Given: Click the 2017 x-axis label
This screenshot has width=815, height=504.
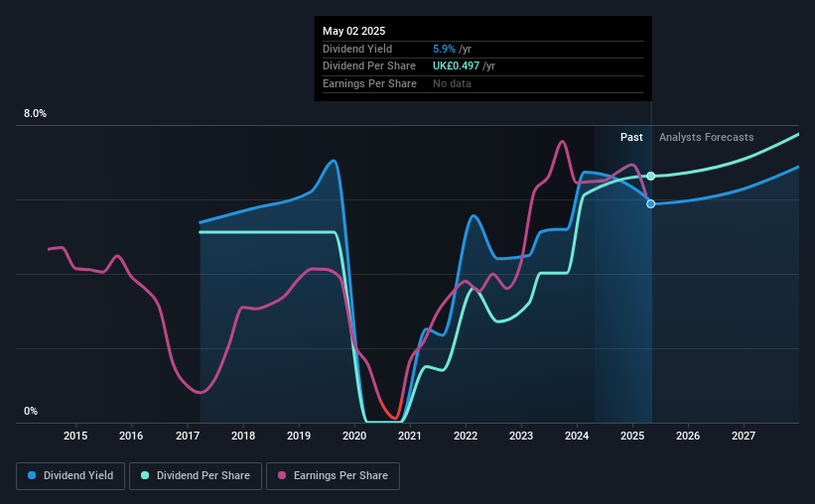Looking at the screenshot, I should (x=188, y=436).
